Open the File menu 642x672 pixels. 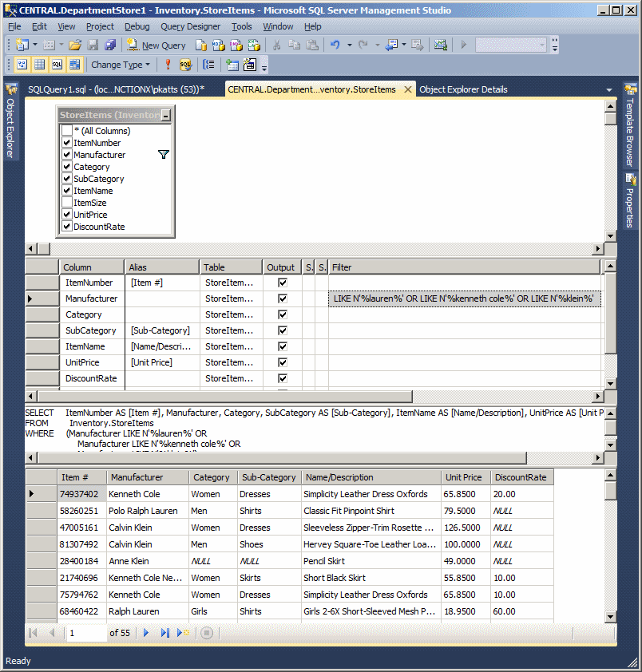14,26
